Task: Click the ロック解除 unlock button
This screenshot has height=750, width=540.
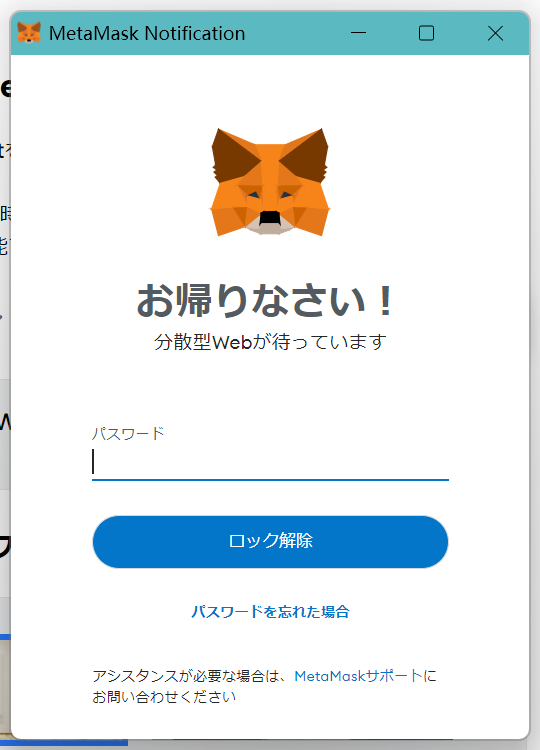Action: tap(270, 541)
